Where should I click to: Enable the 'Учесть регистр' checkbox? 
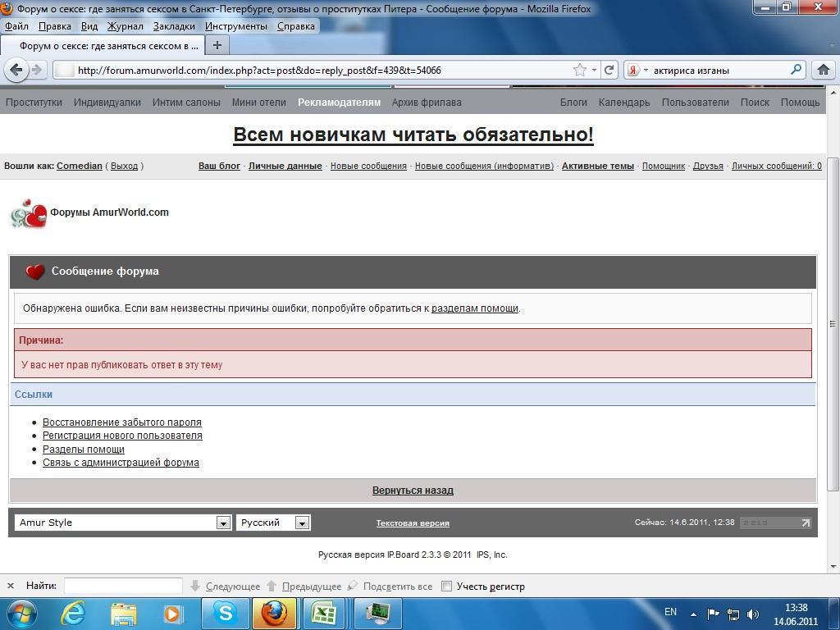tap(447, 586)
